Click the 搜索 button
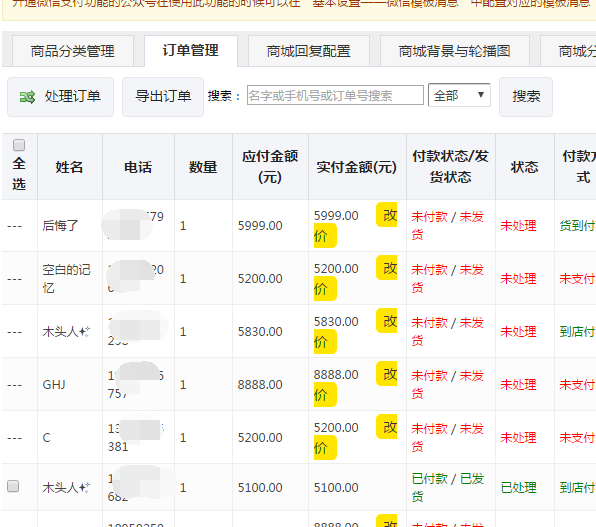The width and height of the screenshot is (596, 527). [x=526, y=97]
